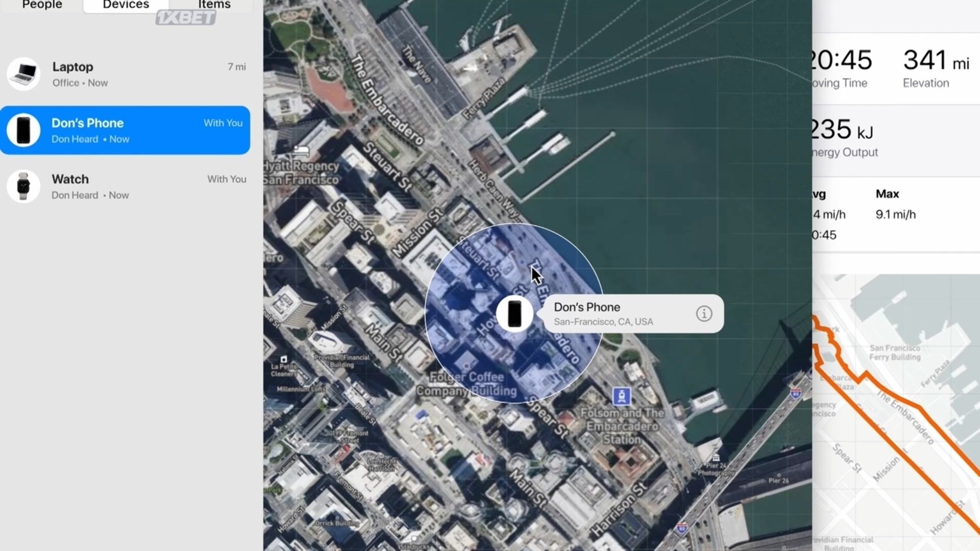Select the Devices tab
The image size is (980, 551).
126,5
